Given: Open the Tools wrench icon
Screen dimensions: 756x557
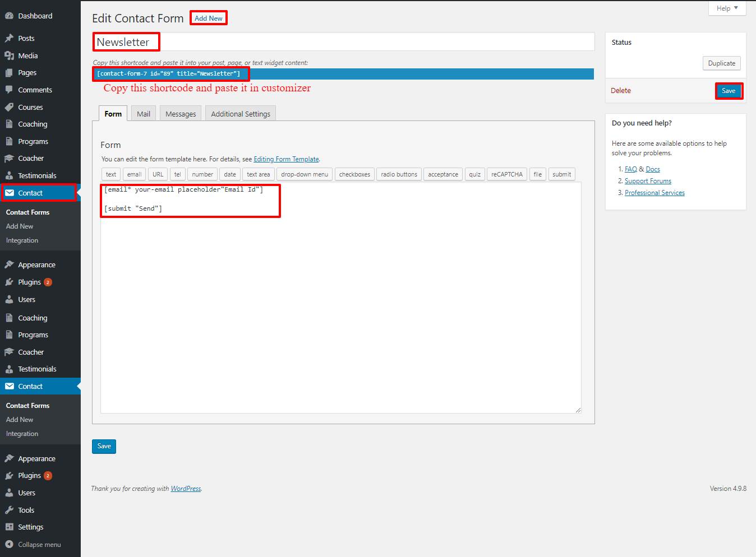Looking at the screenshot, I should coord(9,510).
